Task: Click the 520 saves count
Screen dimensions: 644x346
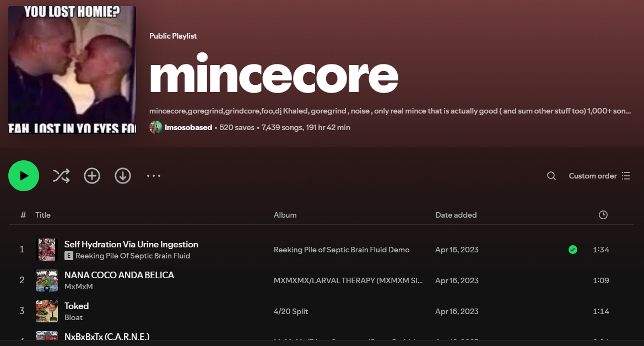Action: [x=237, y=127]
